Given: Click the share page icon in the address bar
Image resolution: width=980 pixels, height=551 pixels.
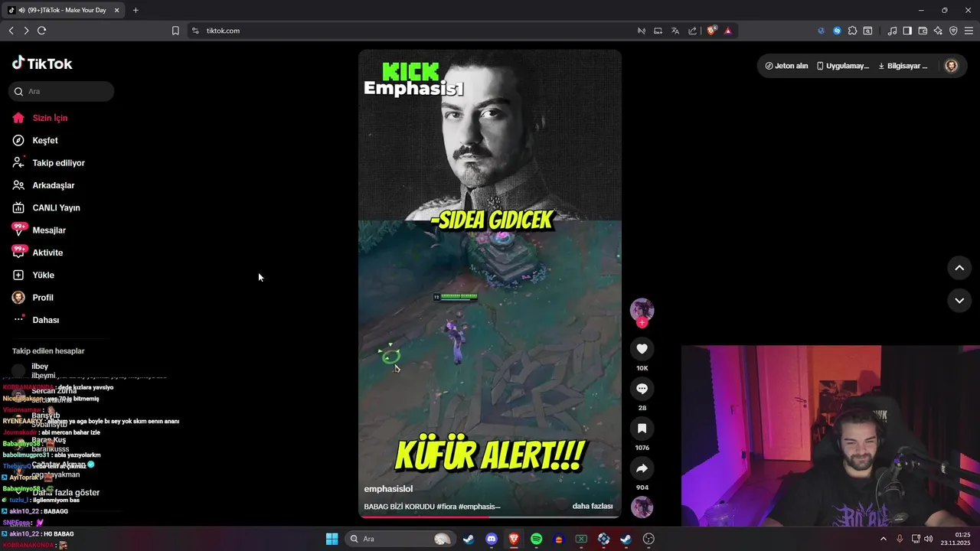Looking at the screenshot, I should pyautogui.click(x=693, y=31).
